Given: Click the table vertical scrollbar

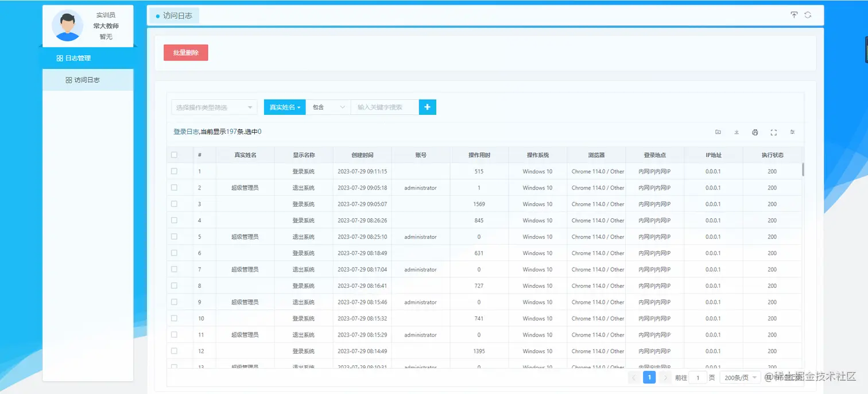Looking at the screenshot, I should tap(803, 169).
